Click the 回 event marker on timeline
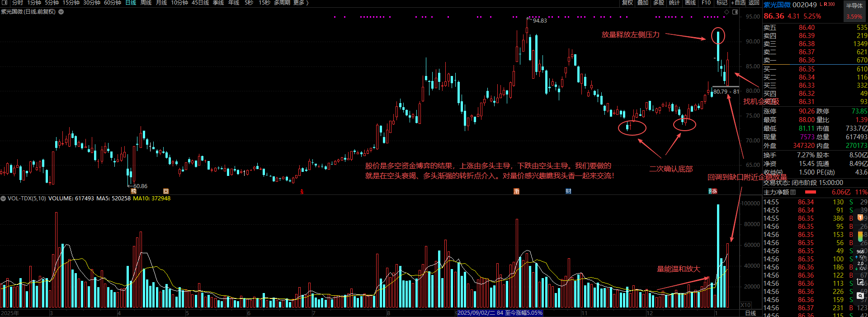The width and height of the screenshot is (868, 317). click(x=166, y=191)
